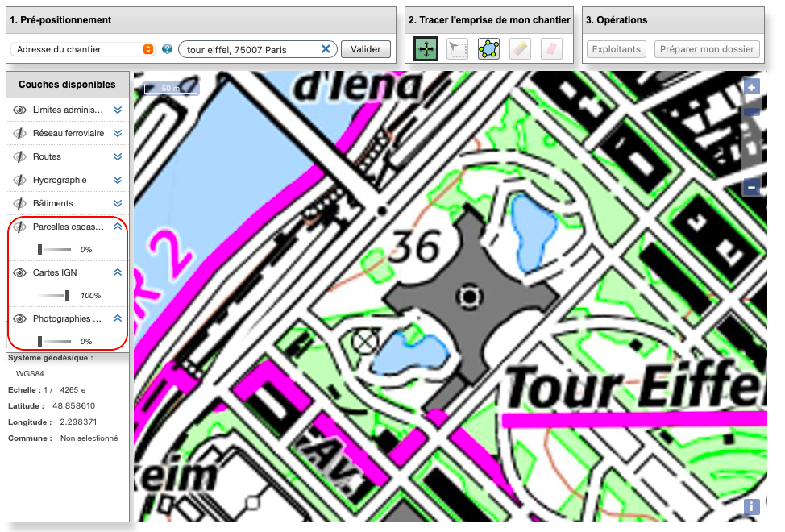The width and height of the screenshot is (785, 532).
Task: Open the map info button
Action: (x=751, y=506)
